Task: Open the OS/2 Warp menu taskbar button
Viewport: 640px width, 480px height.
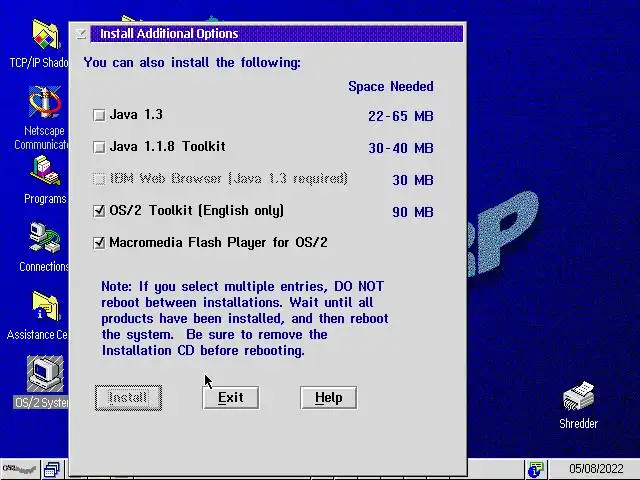Action: [x=19, y=469]
